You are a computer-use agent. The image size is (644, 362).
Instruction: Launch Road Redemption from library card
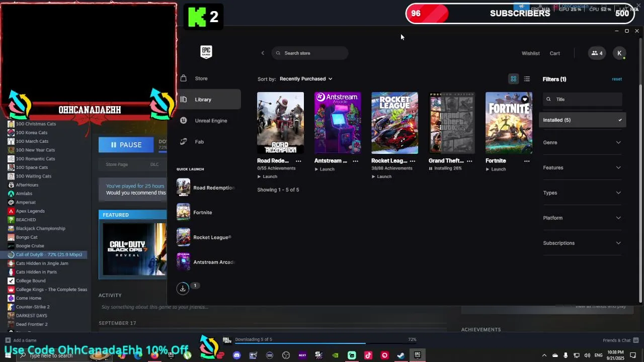(268, 176)
